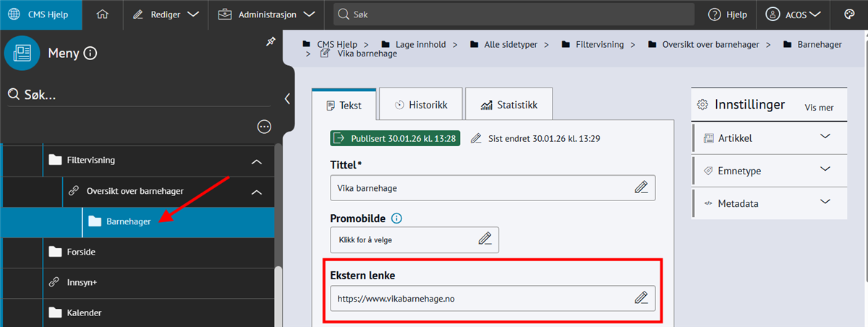
Task: Switch to the Historikk tab
Action: pyautogui.click(x=420, y=105)
